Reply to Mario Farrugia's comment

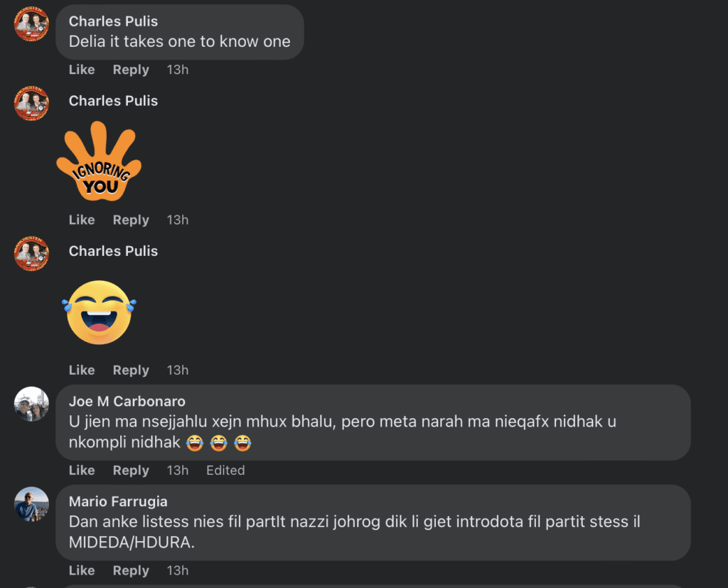(x=131, y=570)
